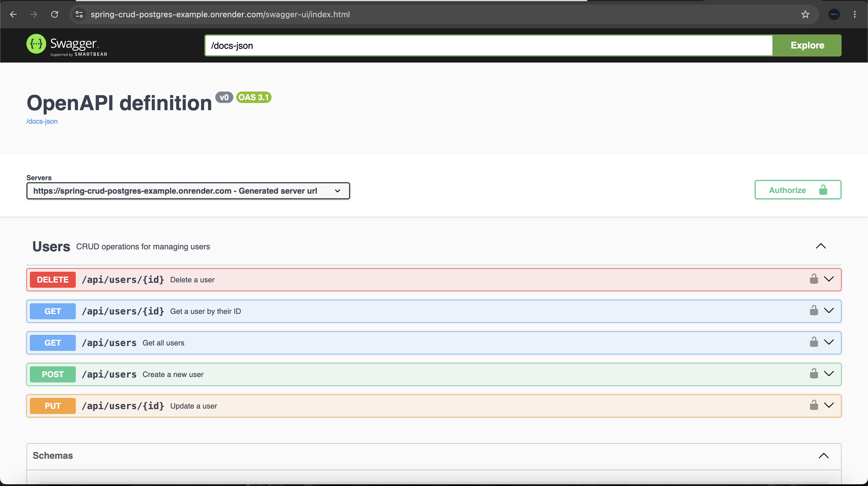Click the lock icon on Update a user
This screenshot has height=486, width=868.
(814, 405)
